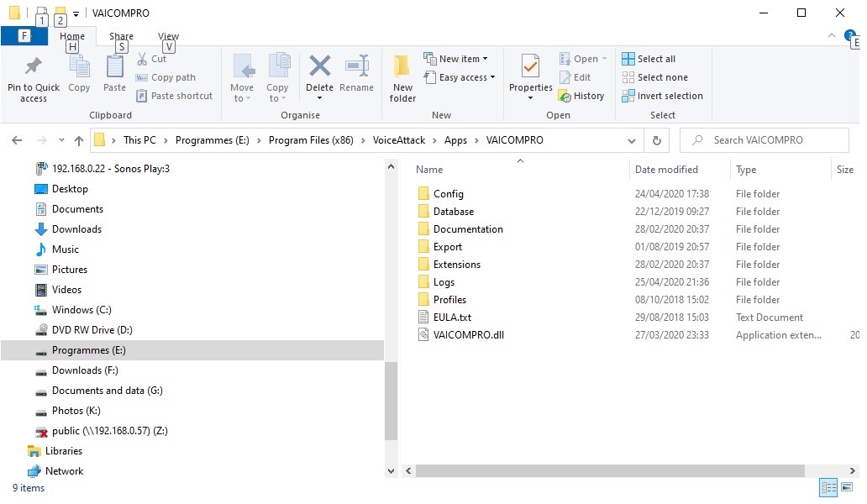
Task: Open the Help question mark icon
Action: click(850, 36)
